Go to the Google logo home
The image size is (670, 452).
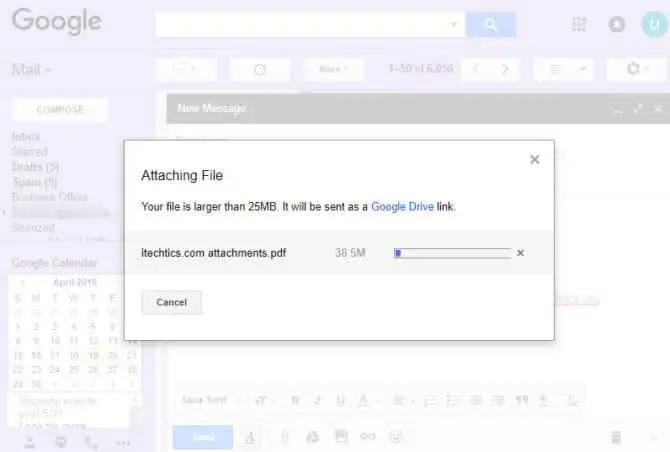coord(56,21)
